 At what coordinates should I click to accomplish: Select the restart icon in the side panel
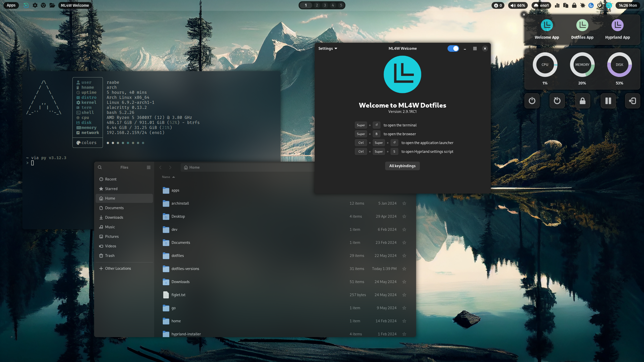[557, 101]
